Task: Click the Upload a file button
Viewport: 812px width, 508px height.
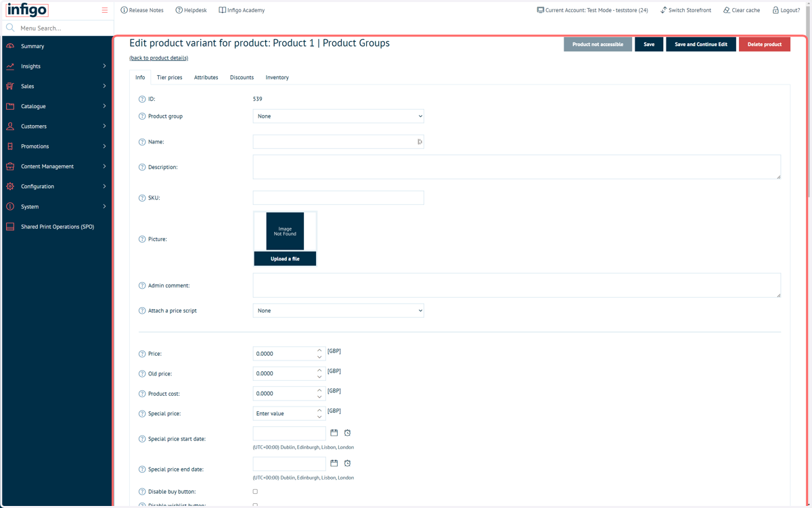Action: (x=285, y=258)
